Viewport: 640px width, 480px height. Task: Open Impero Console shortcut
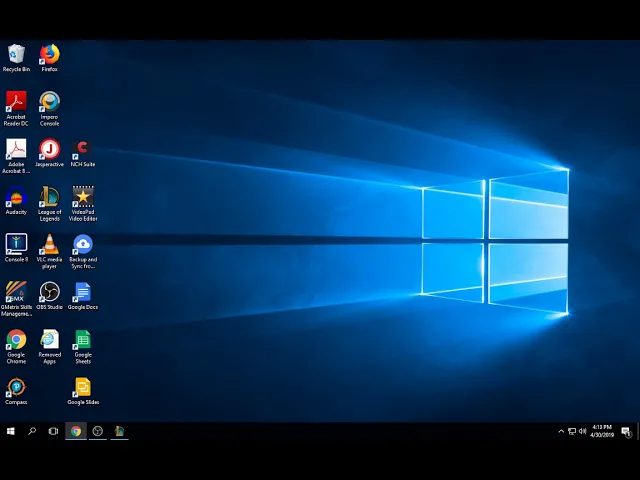coord(49,109)
